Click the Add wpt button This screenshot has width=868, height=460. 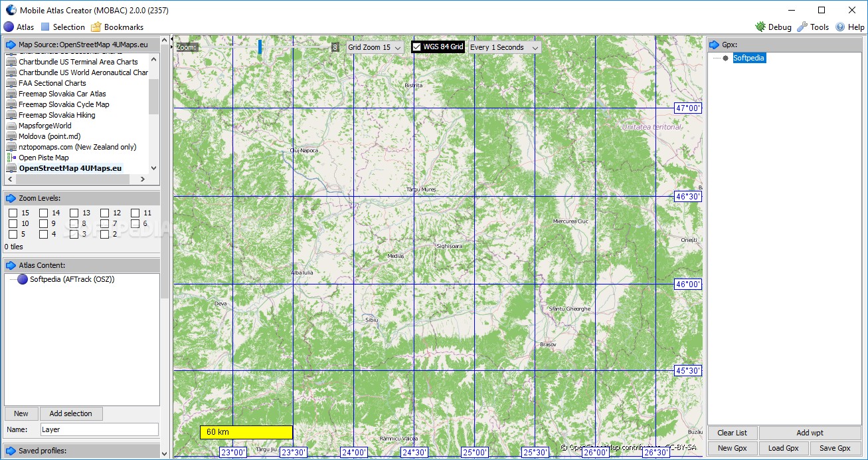click(810, 433)
